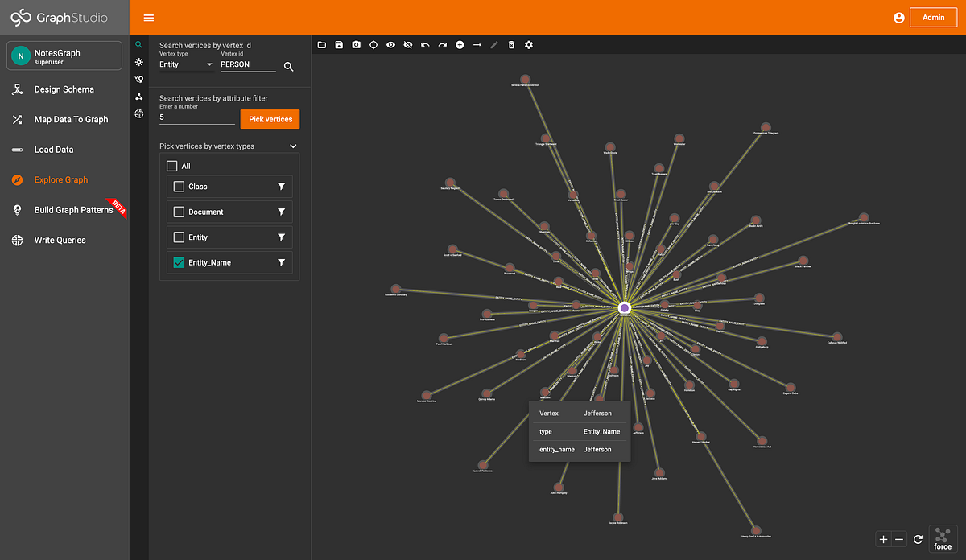Select the Eugene Debs vertex
The image size is (966, 560).
coord(791,387)
